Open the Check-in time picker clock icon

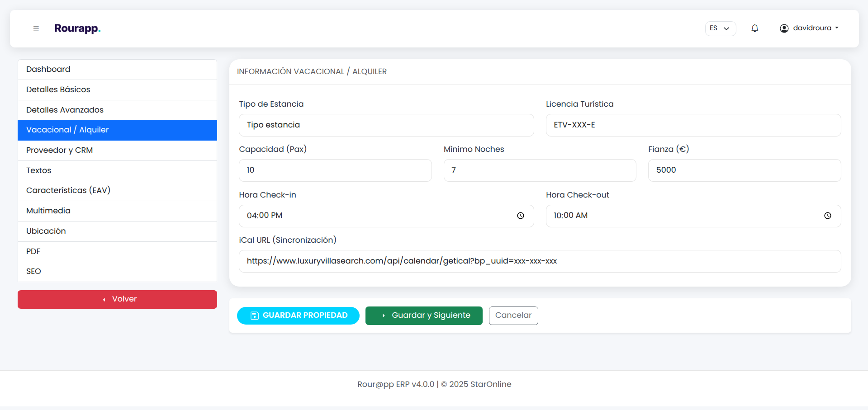pos(521,216)
